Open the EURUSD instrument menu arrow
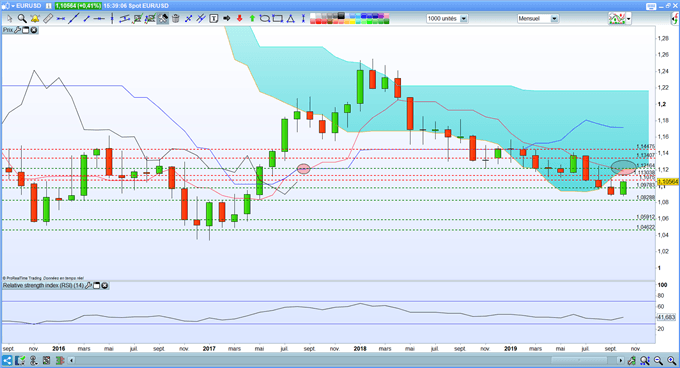The height and width of the screenshot is (368, 680). (x=13, y=6)
